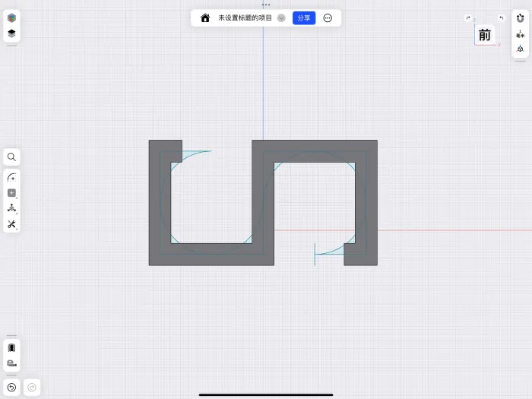The height and width of the screenshot is (399, 532).
Task: Open the Add plus tool menu
Action: [11, 193]
